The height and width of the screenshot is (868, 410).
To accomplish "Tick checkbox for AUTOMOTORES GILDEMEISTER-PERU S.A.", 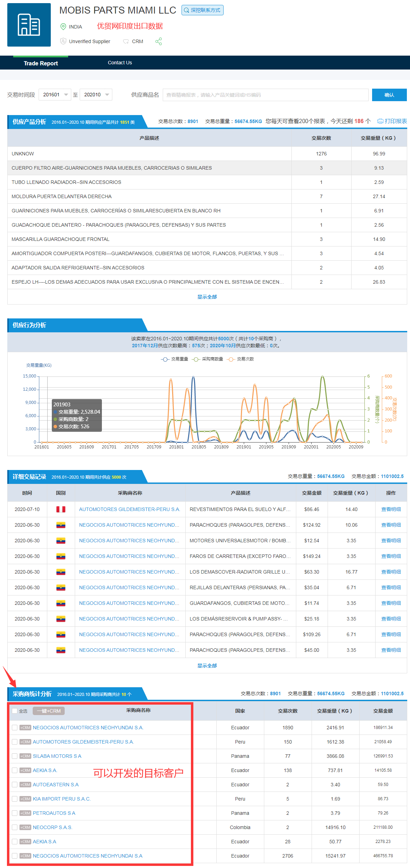I will pyautogui.click(x=15, y=742).
